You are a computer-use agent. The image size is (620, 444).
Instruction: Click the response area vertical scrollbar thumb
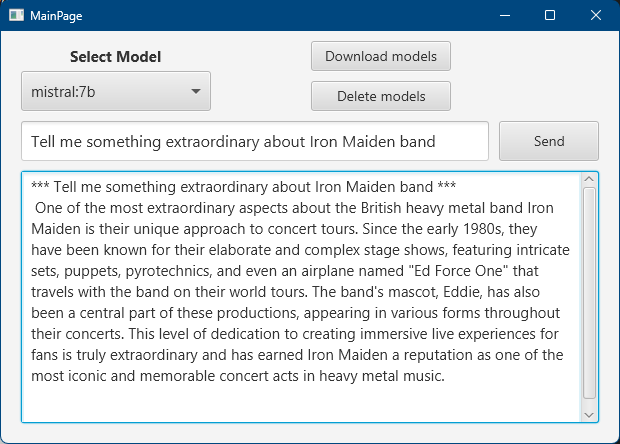(x=589, y=295)
